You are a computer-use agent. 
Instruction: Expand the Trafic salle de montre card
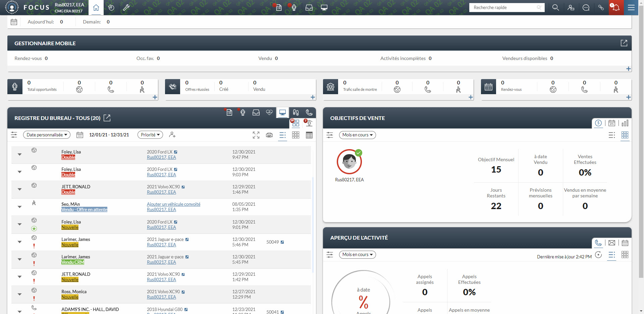pyautogui.click(x=471, y=97)
